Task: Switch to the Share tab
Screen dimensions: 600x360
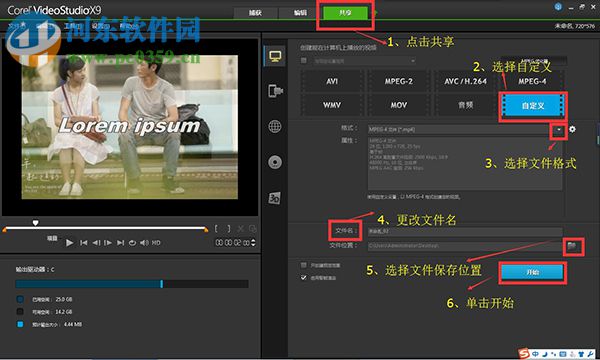Action: pos(345,13)
